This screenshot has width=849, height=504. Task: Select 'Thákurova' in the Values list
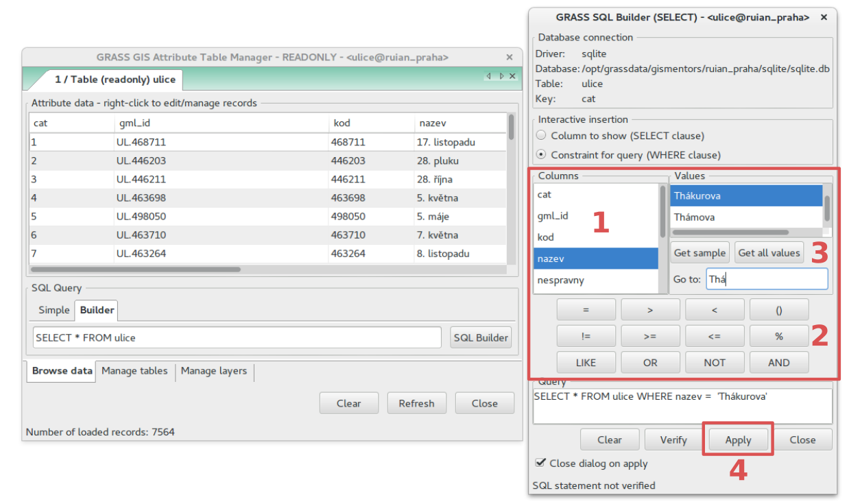click(746, 195)
